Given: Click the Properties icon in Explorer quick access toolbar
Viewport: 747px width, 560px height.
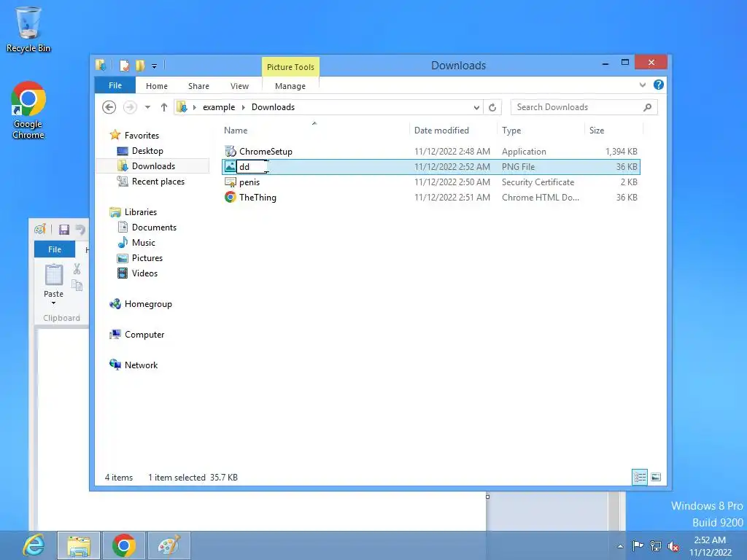Looking at the screenshot, I should pos(124,65).
